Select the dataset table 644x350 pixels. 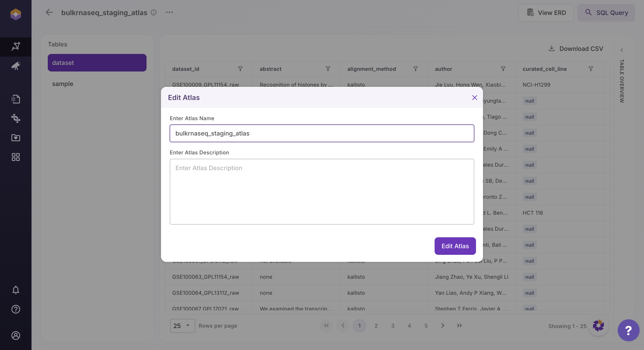click(97, 63)
